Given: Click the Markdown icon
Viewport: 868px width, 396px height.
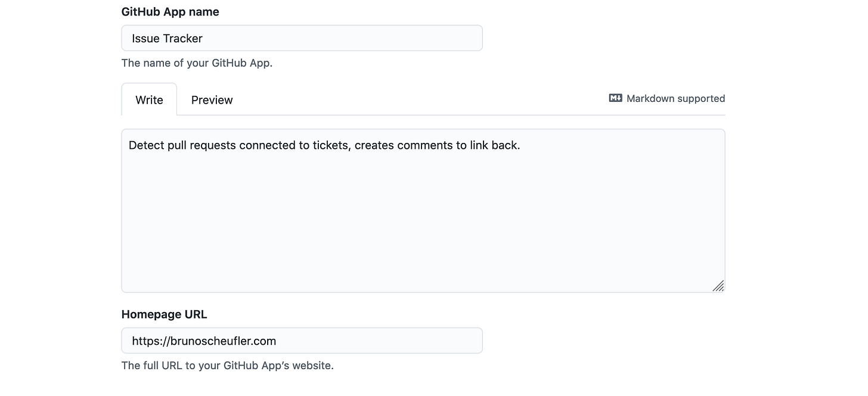Looking at the screenshot, I should tap(615, 98).
